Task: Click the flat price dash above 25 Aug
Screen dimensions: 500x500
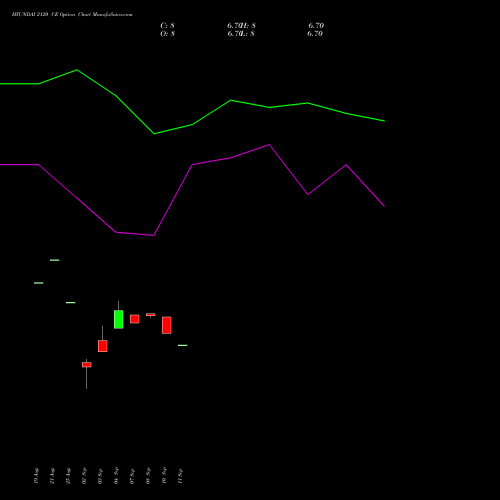Action: tap(71, 303)
